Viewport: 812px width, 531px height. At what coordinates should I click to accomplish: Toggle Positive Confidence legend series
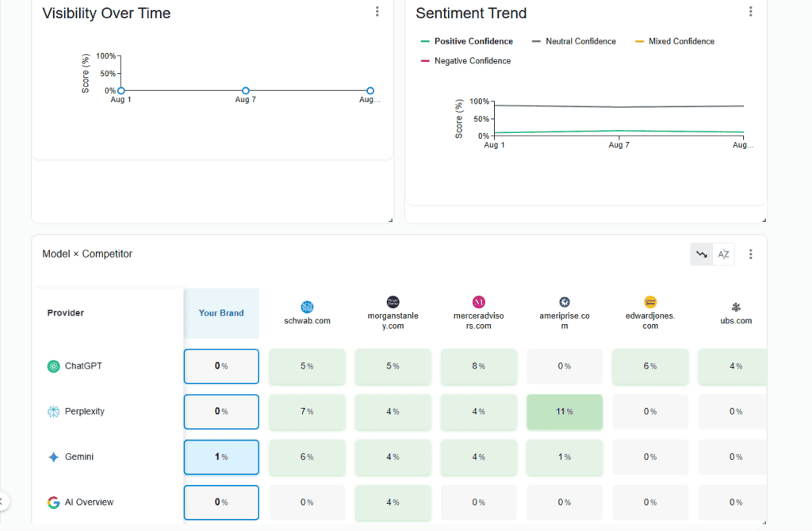tap(467, 41)
